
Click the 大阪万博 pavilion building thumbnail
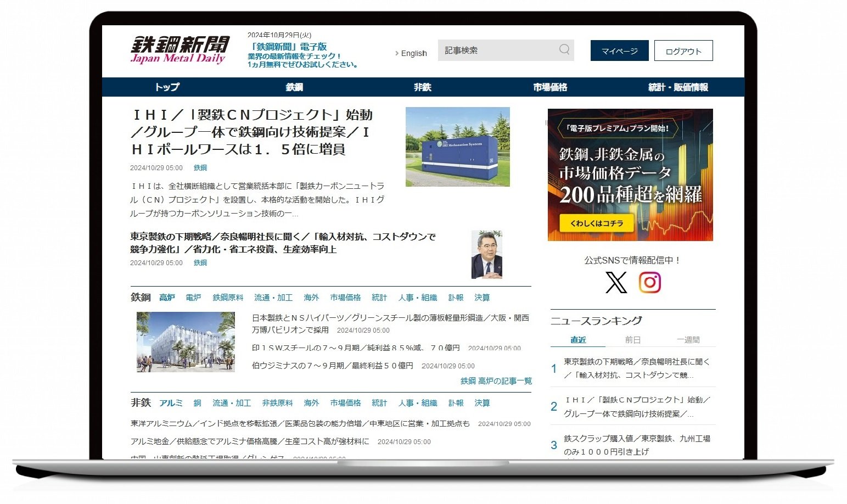186,342
